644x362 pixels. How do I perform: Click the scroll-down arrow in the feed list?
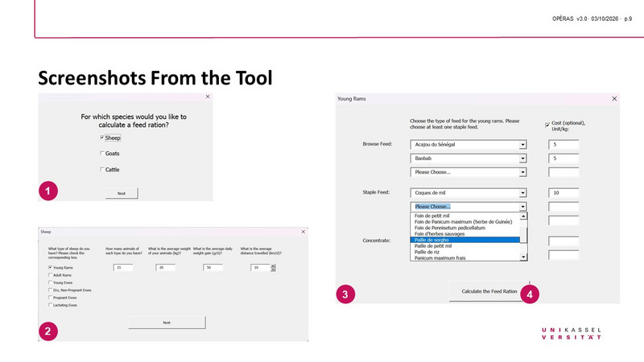pos(524,257)
